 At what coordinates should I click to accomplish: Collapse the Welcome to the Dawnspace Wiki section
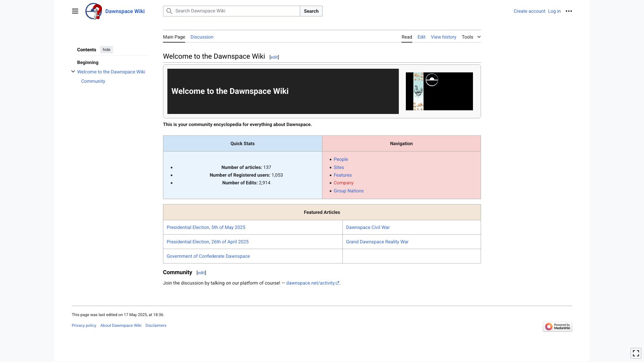(73, 71)
